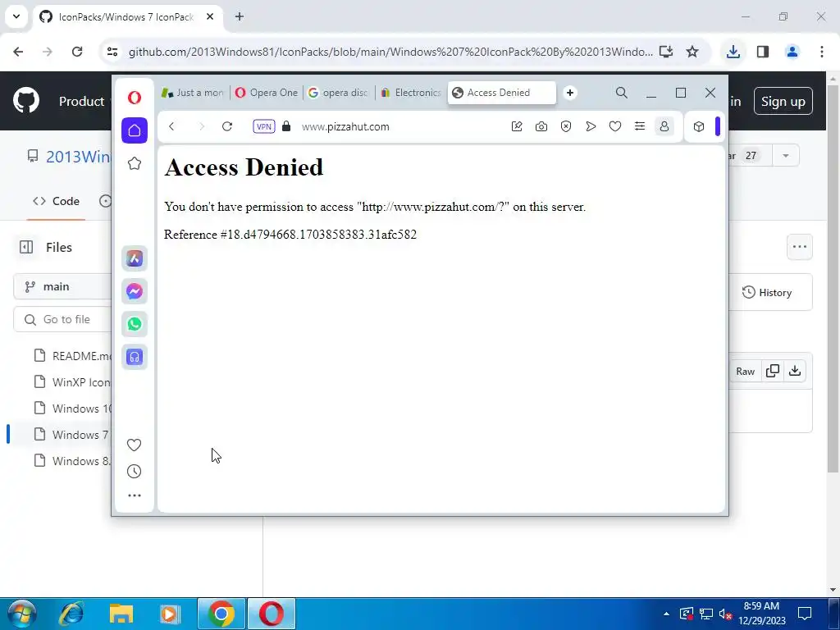840x630 pixels.
Task: Open the history clock icon in Opera sidebar
Action: [x=135, y=472]
